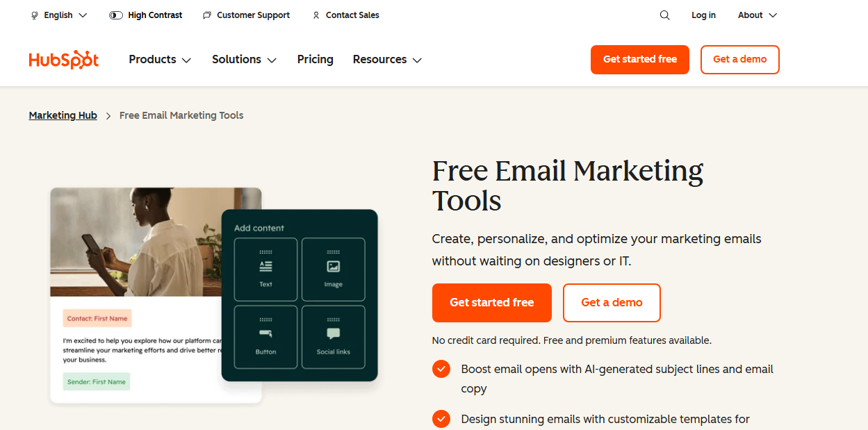Viewport: 868px width, 430px height.
Task: Click the language globe icon
Action: click(35, 15)
